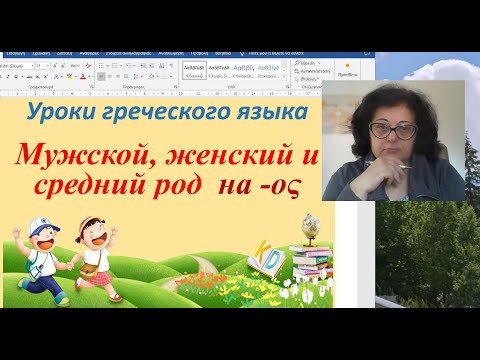This screenshot has width=480, height=360.
Task: Toggle Superscript formatting
Action: pos(46,77)
